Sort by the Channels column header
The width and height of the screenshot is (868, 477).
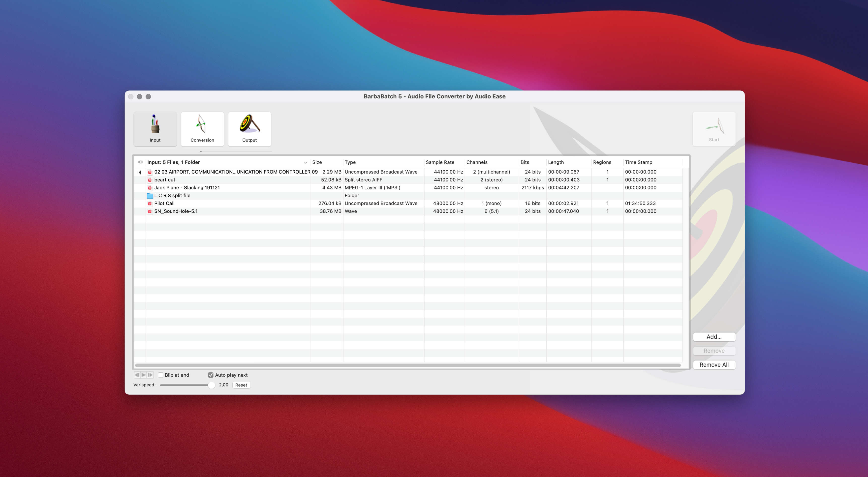coord(492,162)
